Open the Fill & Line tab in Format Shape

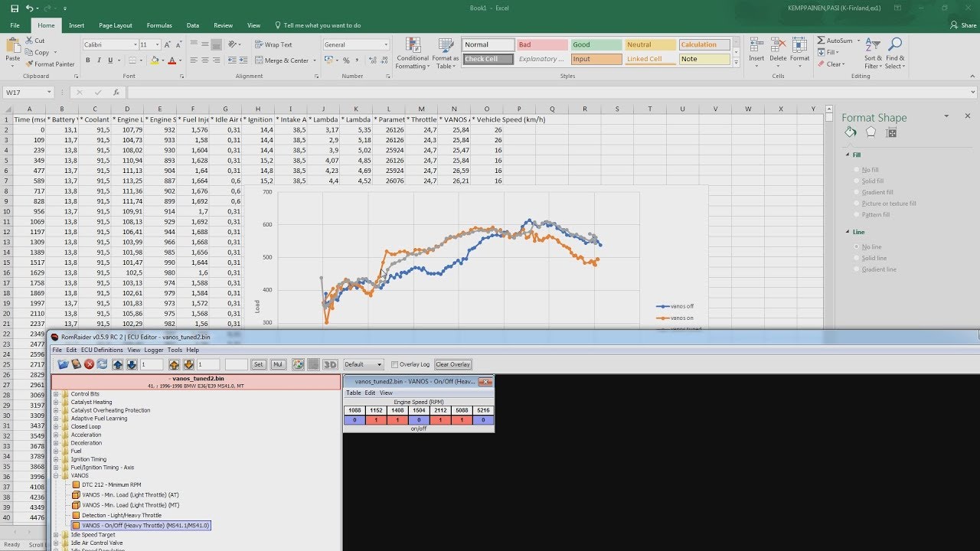850,132
